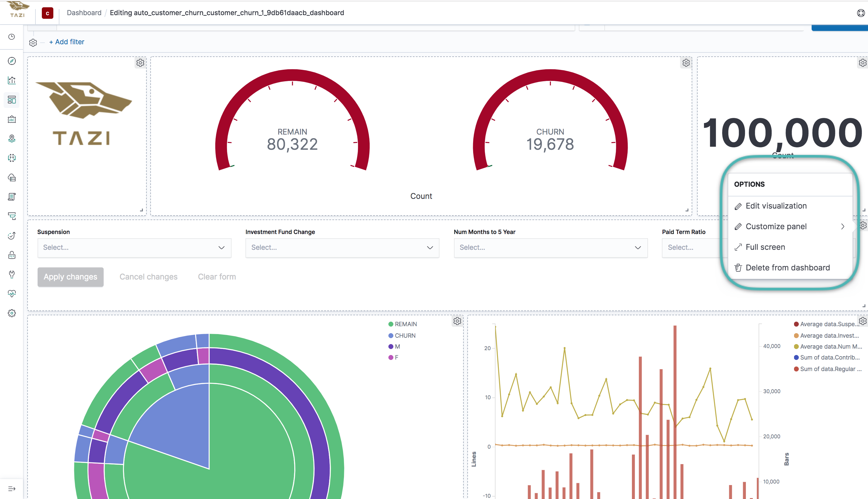
Task: Open Management gear in the sidebar
Action: (x=12, y=313)
